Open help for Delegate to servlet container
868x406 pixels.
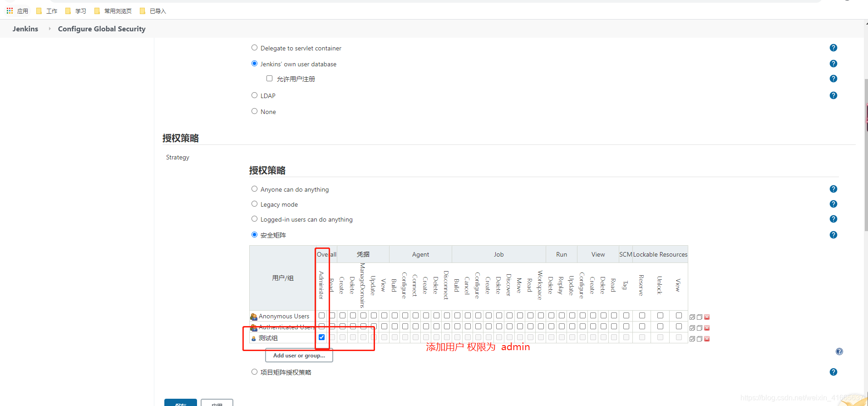(x=833, y=48)
